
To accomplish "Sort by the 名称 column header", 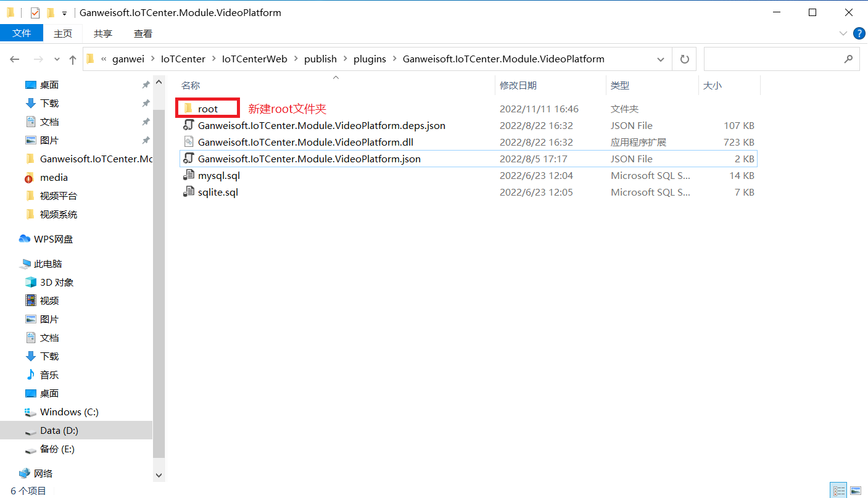I will [191, 86].
